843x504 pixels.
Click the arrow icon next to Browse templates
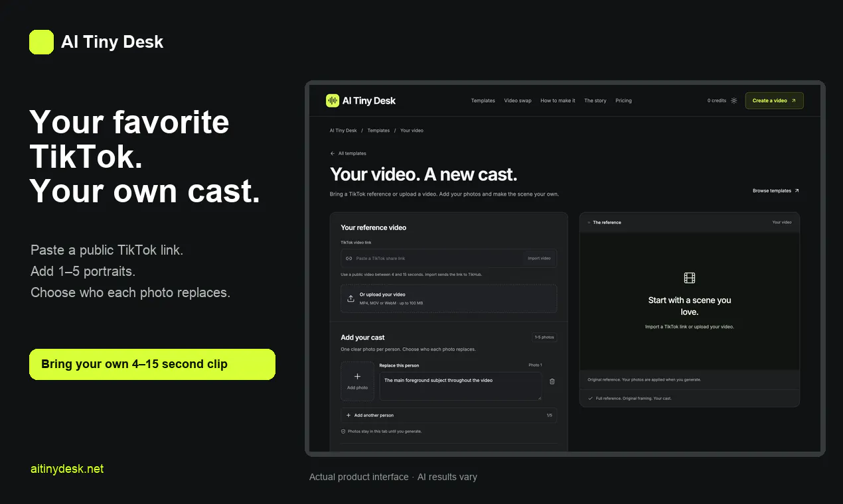tap(797, 191)
